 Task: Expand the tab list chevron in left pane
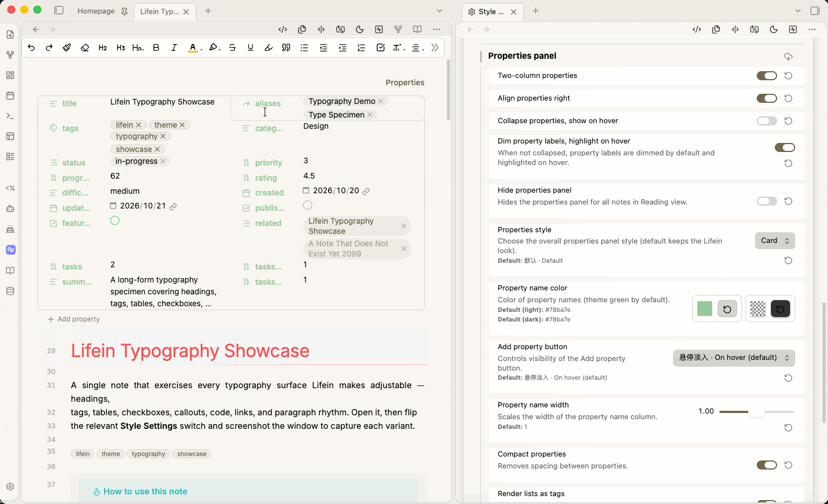pyautogui.click(x=439, y=11)
